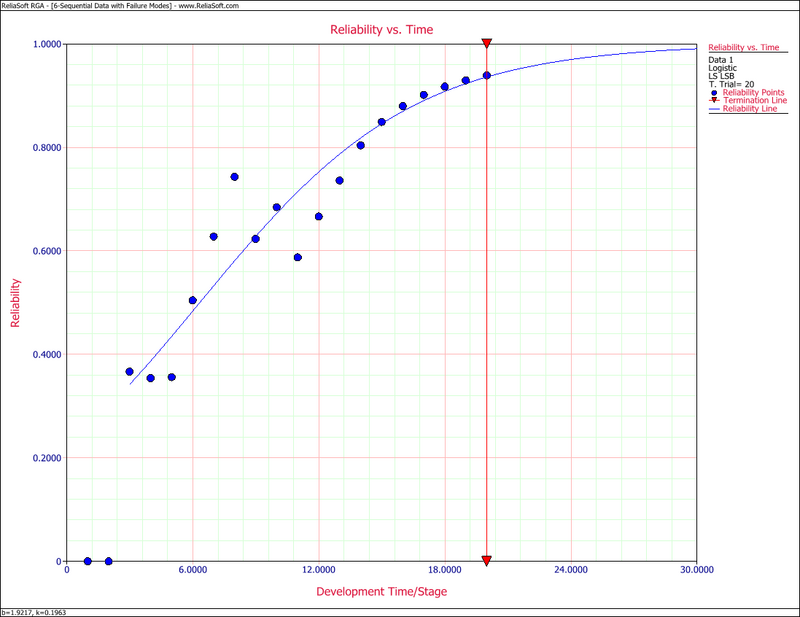Click x-axis value 6.0000
This screenshot has height=617, width=800.
click(193, 570)
